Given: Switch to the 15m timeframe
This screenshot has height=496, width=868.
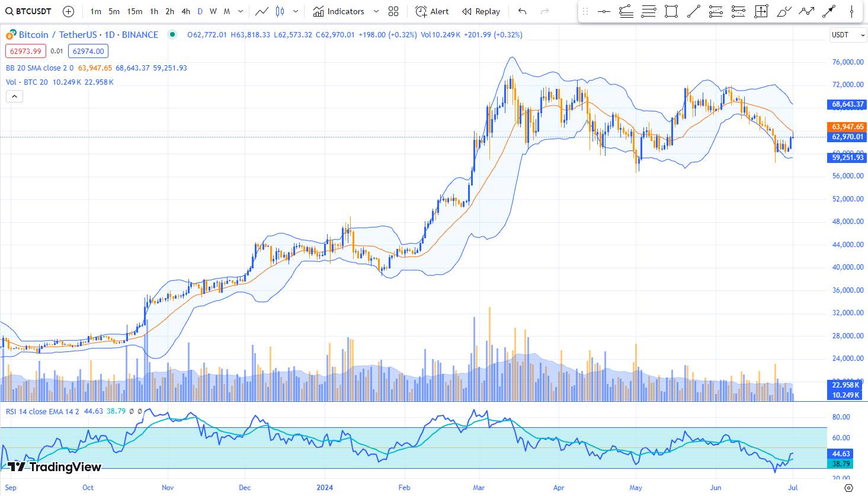Looking at the screenshot, I should click(x=134, y=11).
